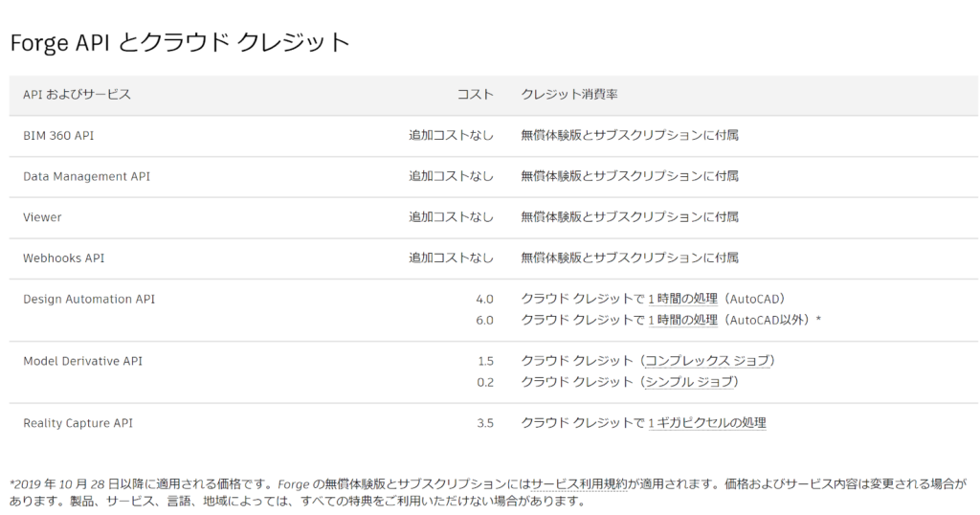Viewport: 980px width, 515px height.
Task: Click the Forge API とクラウド クレジット heading
Action: click(x=180, y=42)
